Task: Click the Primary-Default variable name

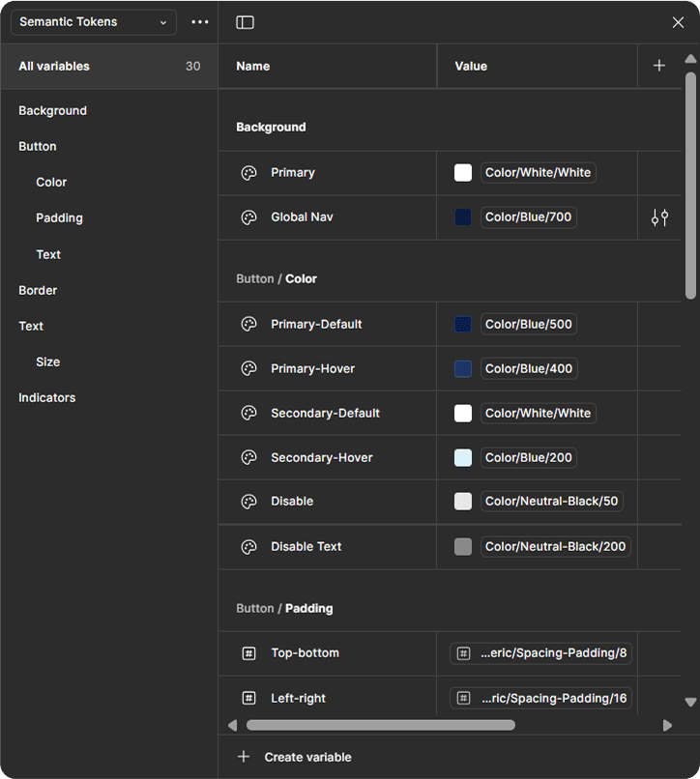Action: point(316,325)
